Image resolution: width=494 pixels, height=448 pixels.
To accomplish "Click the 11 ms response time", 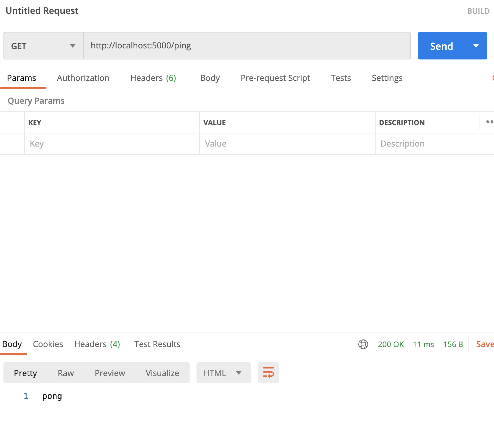I will click(x=423, y=344).
